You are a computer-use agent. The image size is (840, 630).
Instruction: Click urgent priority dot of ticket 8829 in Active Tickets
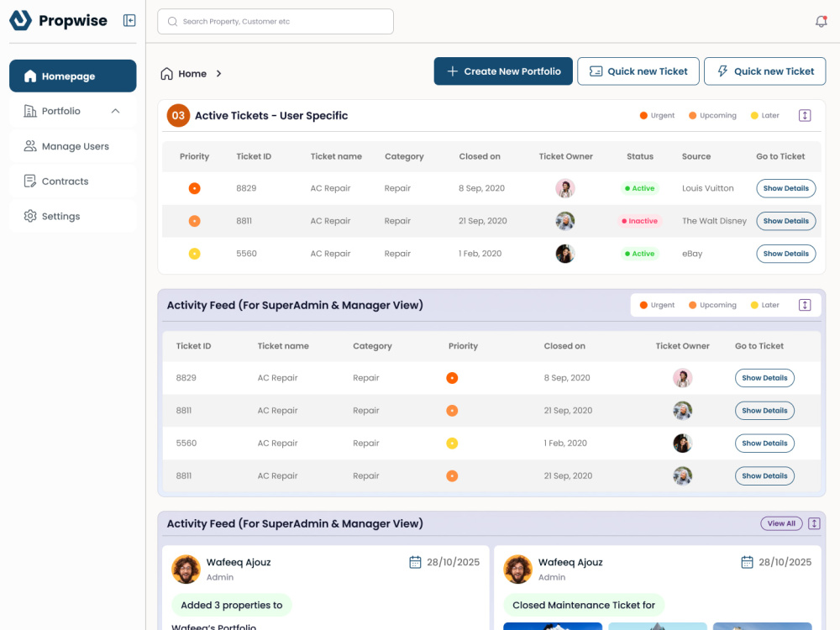[195, 188]
